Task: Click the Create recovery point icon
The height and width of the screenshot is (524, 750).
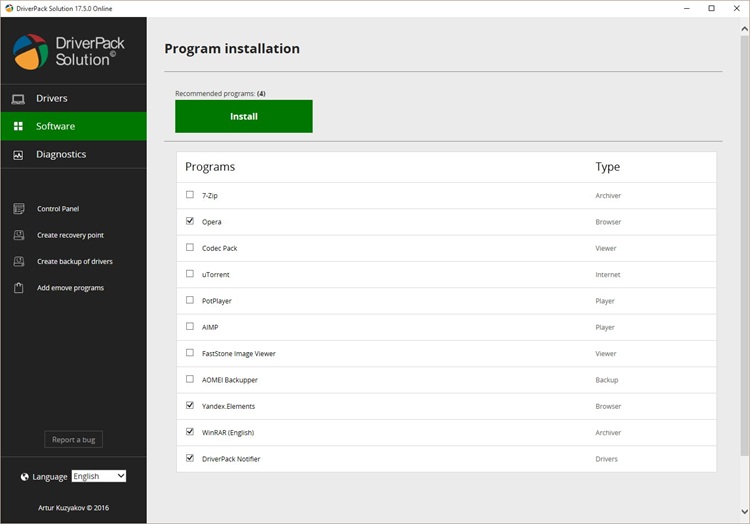Action: pyautogui.click(x=18, y=235)
